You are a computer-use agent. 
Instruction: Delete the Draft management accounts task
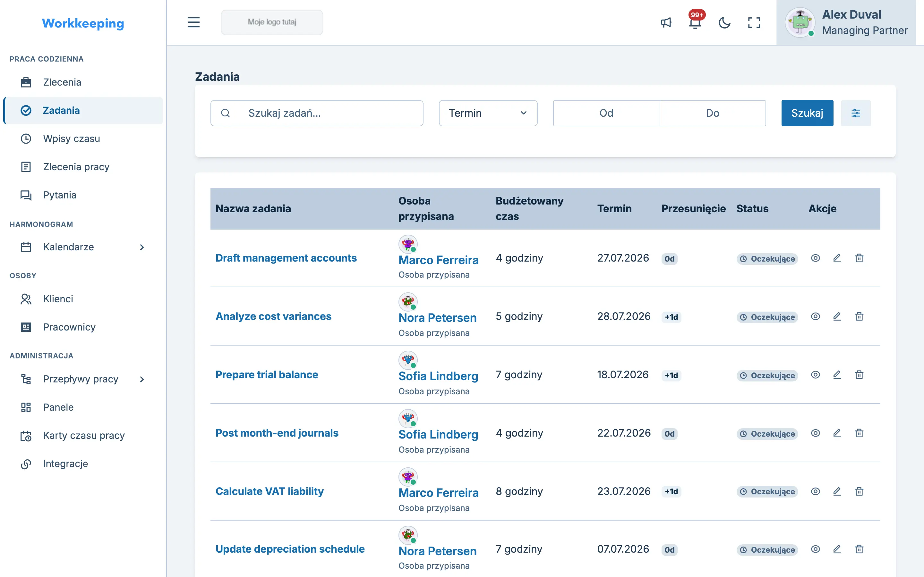859,258
